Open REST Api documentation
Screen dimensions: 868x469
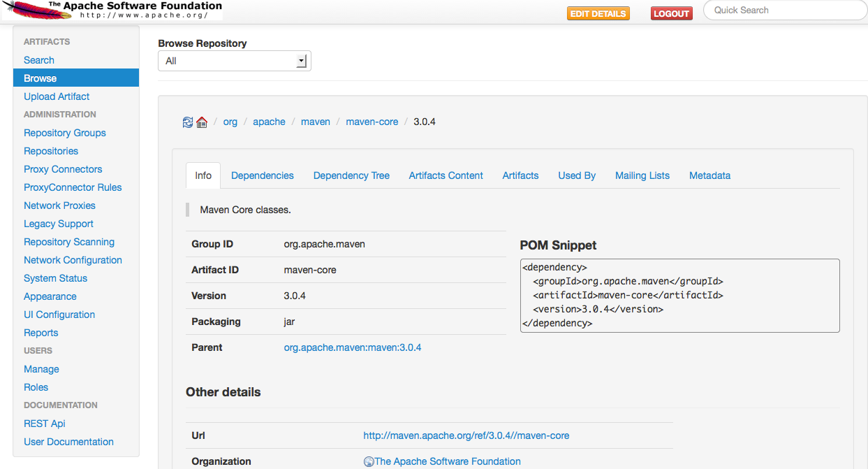pyautogui.click(x=45, y=424)
